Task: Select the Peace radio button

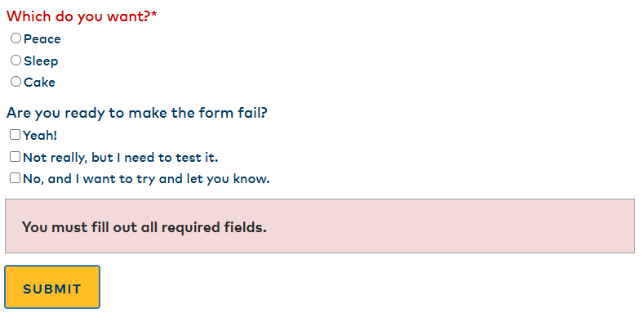Action: click(x=16, y=38)
